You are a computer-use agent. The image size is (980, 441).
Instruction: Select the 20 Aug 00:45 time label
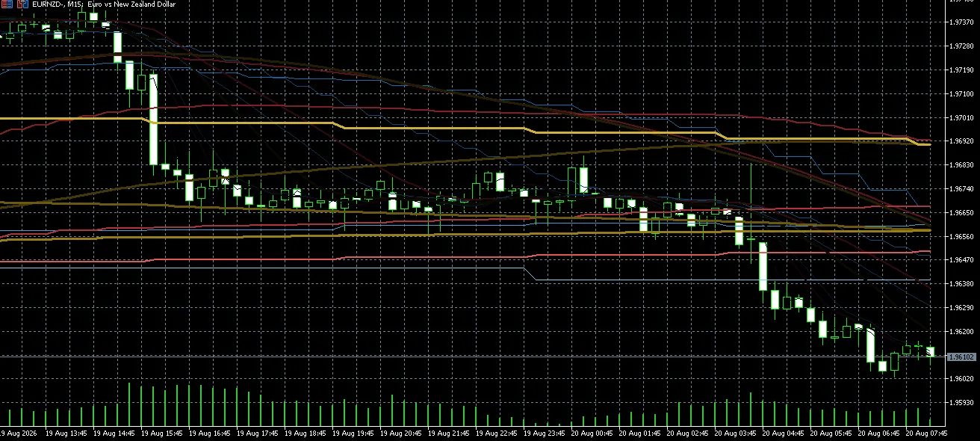[x=592, y=433]
